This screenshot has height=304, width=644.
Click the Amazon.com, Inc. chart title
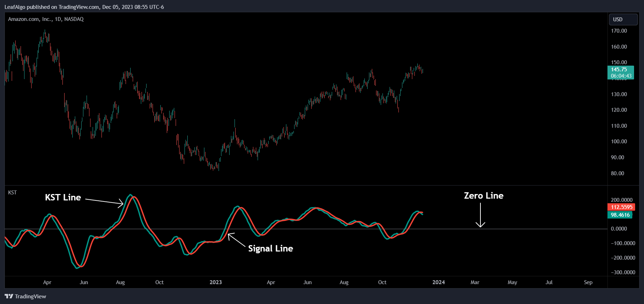pyautogui.click(x=46, y=19)
